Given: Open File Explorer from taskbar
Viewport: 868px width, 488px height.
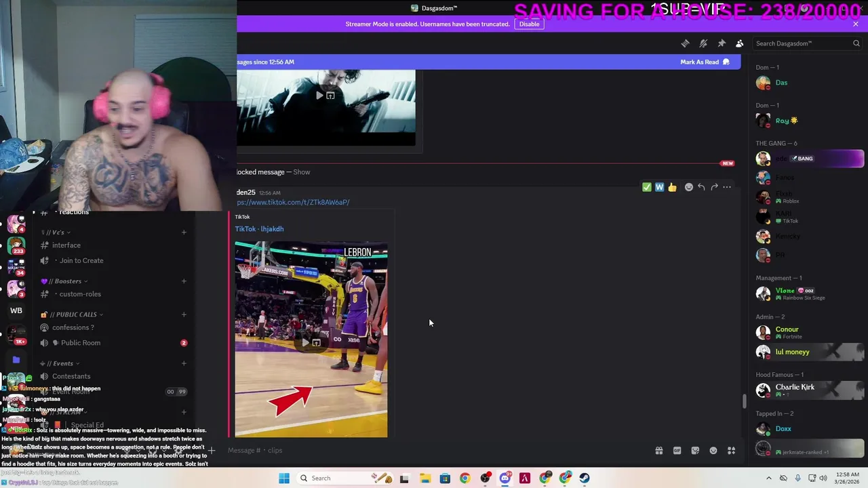Looking at the screenshot, I should pyautogui.click(x=425, y=479).
